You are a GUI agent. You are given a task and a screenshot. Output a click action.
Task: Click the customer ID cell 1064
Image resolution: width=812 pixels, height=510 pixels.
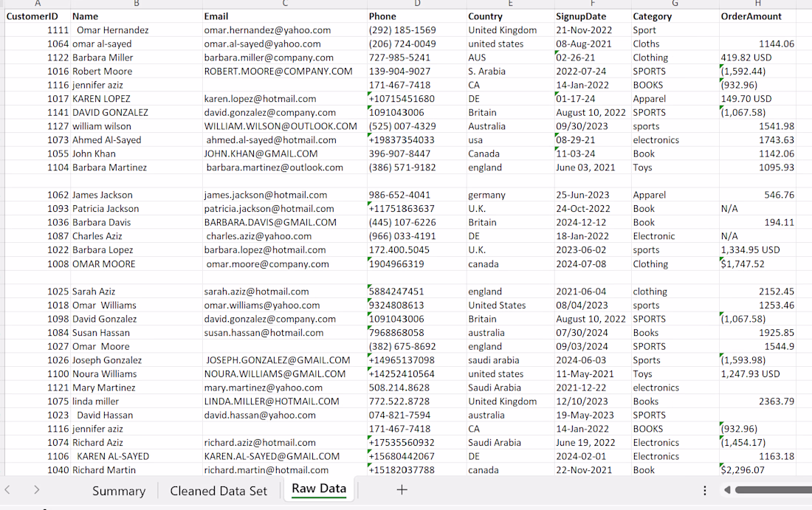pos(38,44)
